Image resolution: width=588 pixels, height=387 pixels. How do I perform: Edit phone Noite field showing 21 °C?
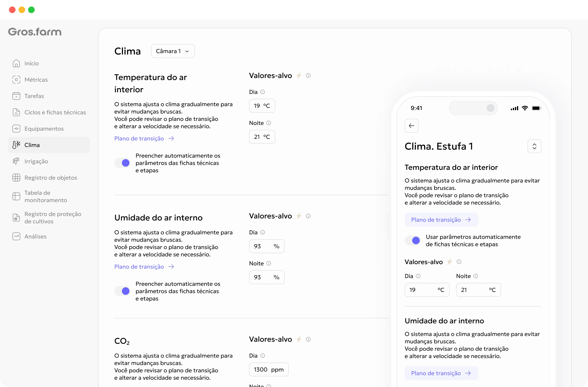478,290
